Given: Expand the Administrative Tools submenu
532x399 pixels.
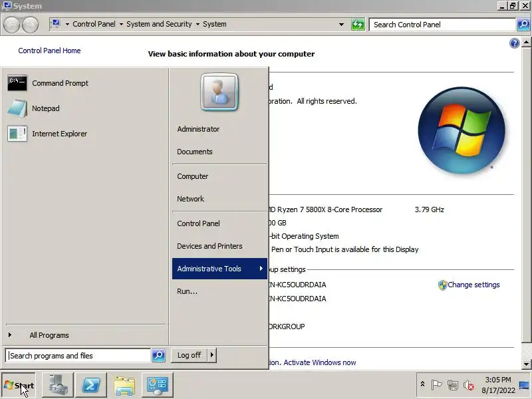Looking at the screenshot, I should 219,269.
